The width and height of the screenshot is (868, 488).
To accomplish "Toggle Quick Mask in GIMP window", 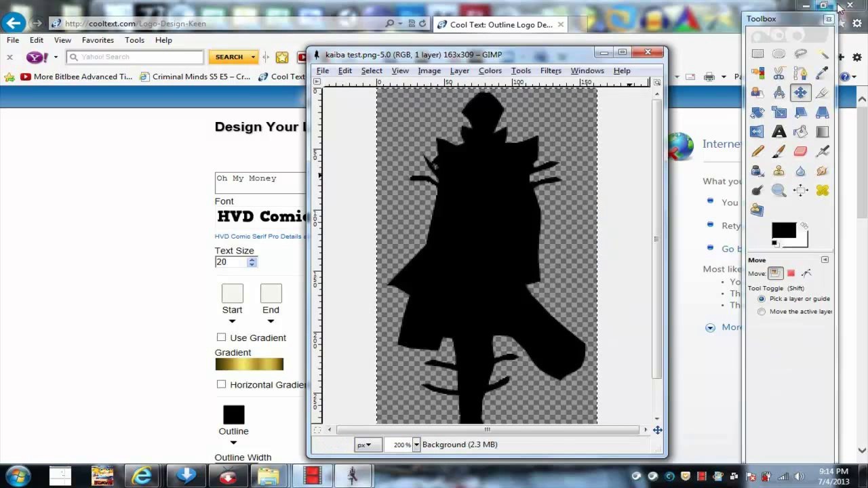I will click(317, 430).
